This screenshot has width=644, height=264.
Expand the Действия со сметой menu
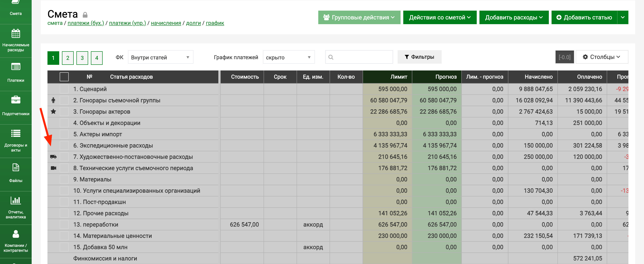pos(440,17)
